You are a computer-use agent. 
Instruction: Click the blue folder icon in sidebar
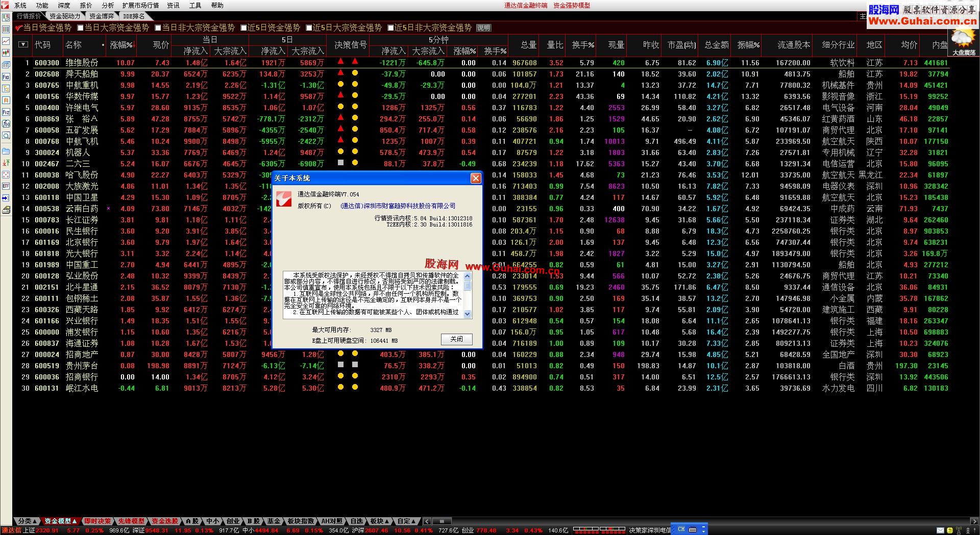pos(6,151)
